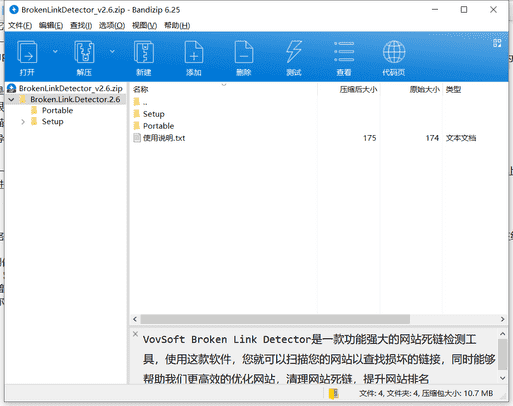Click compressed size value 175
513x406 pixels.
tap(369, 138)
